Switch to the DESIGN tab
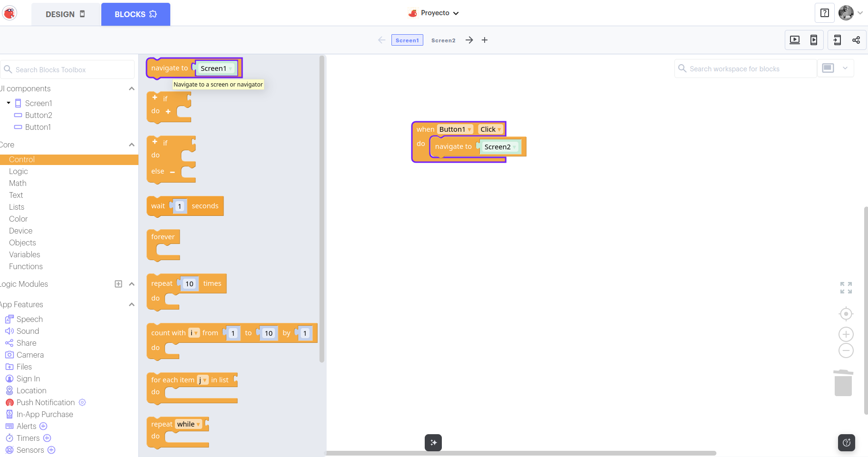The height and width of the screenshot is (457, 868). [66, 14]
